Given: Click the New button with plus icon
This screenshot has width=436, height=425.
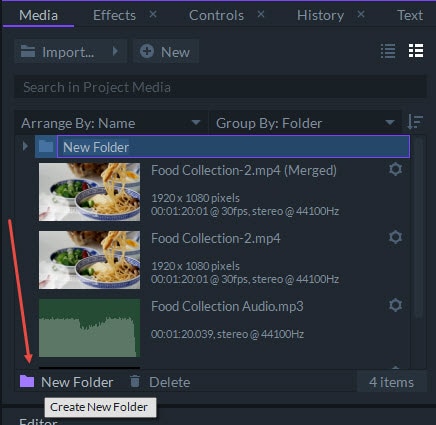Looking at the screenshot, I should tap(166, 51).
